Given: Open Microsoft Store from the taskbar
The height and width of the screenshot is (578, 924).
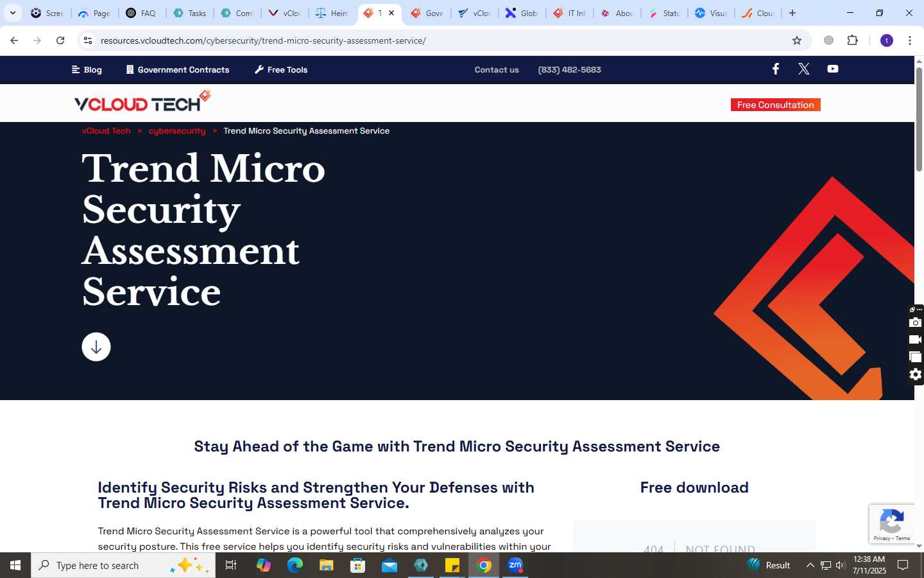Looking at the screenshot, I should coord(358,565).
